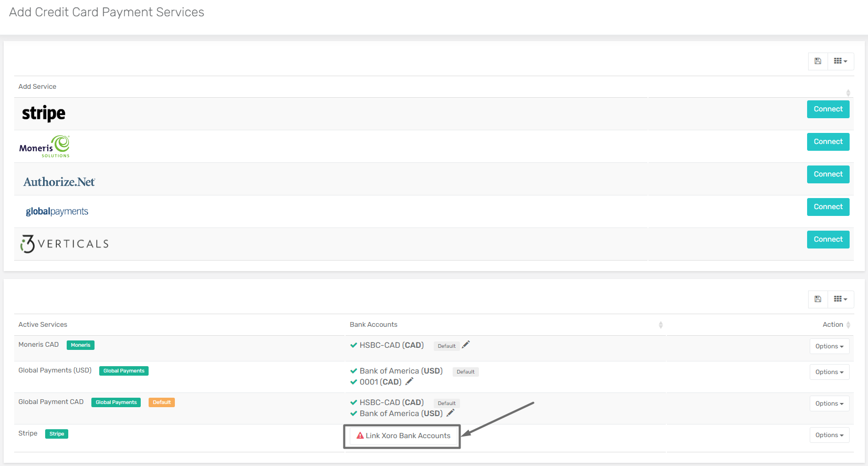Edit bank accounts pencil for Moneris CAD

tap(466, 345)
